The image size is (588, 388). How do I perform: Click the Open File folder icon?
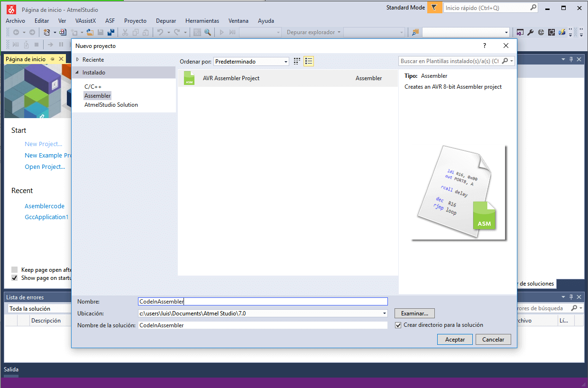point(90,32)
